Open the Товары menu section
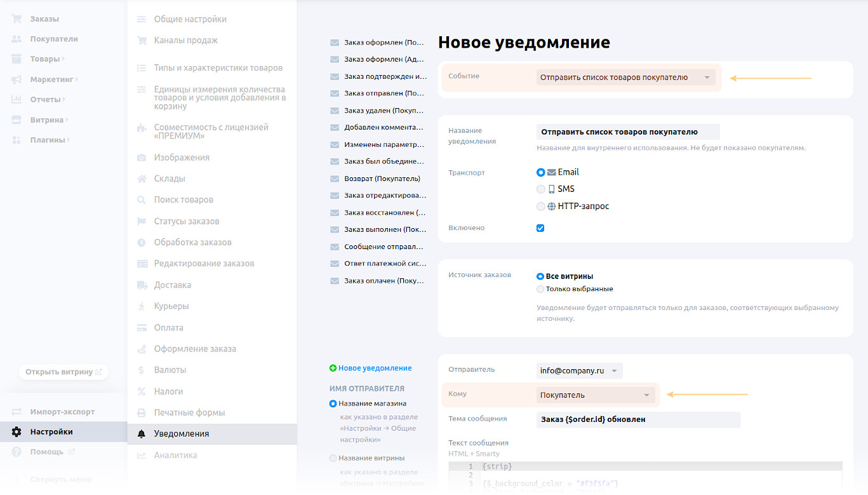 coord(45,59)
